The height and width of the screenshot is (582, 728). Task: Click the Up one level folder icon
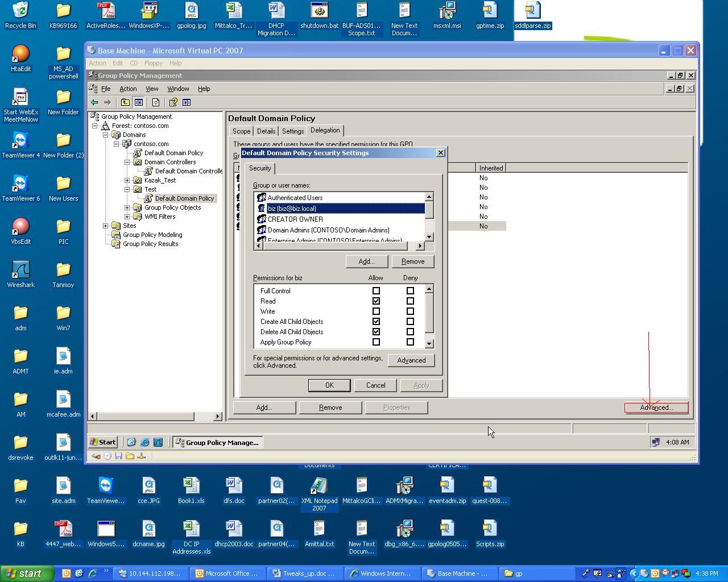pyautogui.click(x=125, y=102)
